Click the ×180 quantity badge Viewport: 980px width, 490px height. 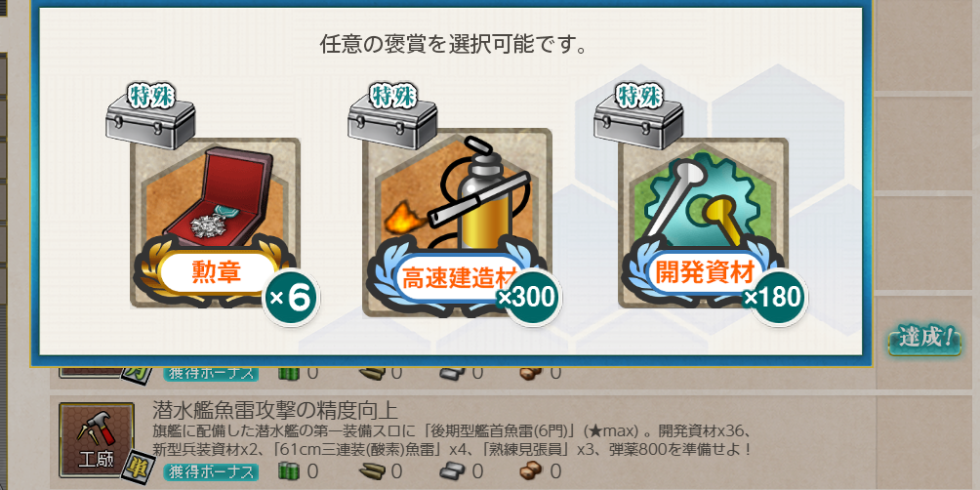776,299
